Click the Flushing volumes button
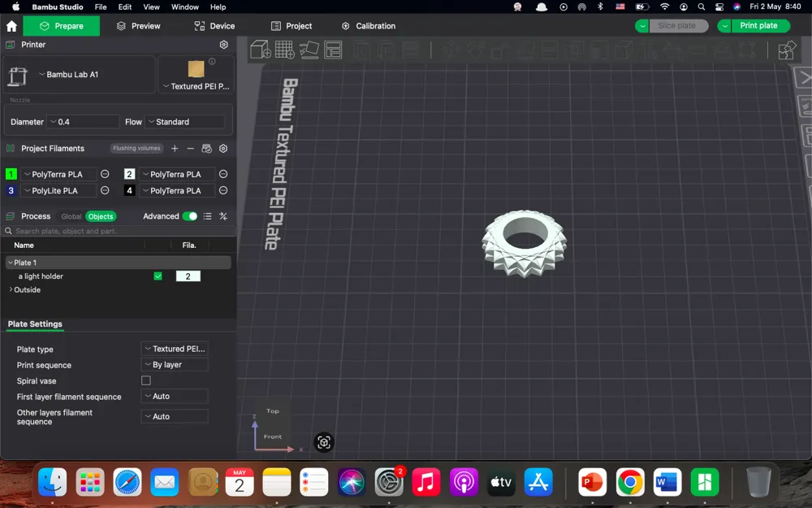 click(x=136, y=148)
